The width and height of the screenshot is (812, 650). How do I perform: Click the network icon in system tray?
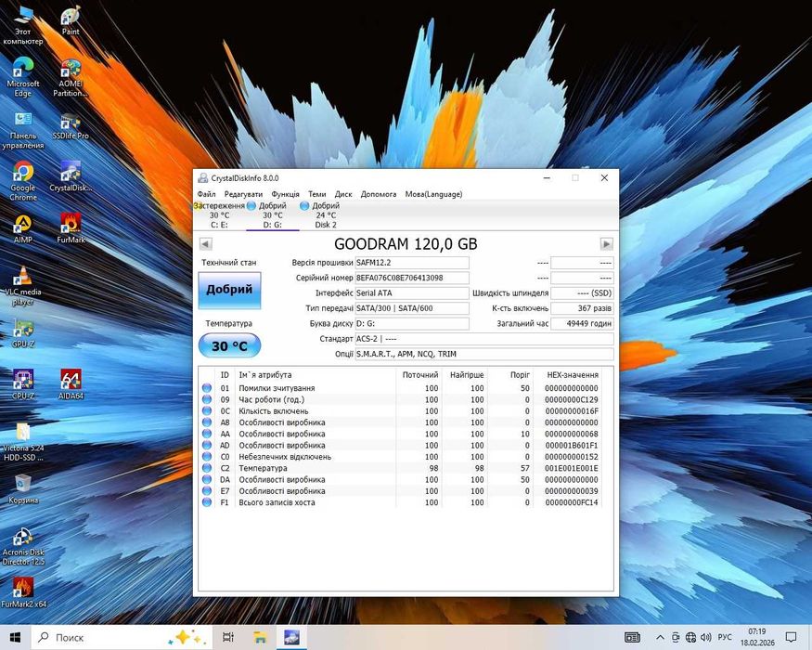coord(690,637)
